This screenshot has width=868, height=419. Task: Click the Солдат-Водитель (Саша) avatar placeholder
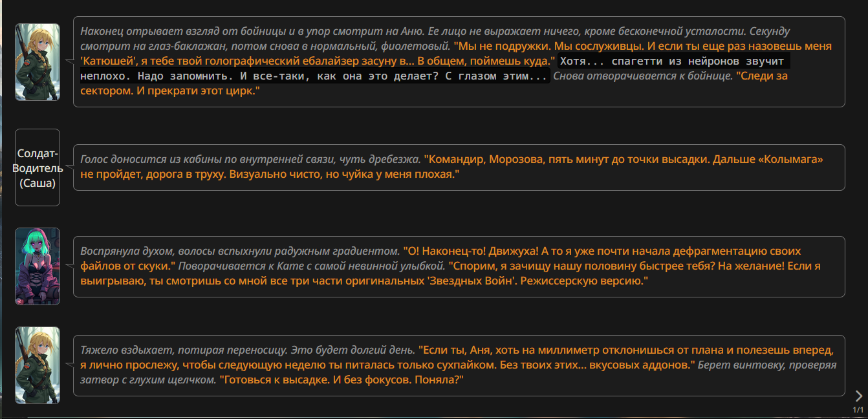coord(38,167)
